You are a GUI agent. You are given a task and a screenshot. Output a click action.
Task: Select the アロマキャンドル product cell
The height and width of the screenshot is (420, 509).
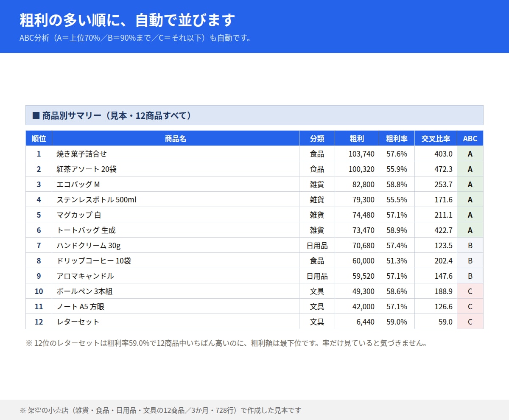click(x=176, y=276)
